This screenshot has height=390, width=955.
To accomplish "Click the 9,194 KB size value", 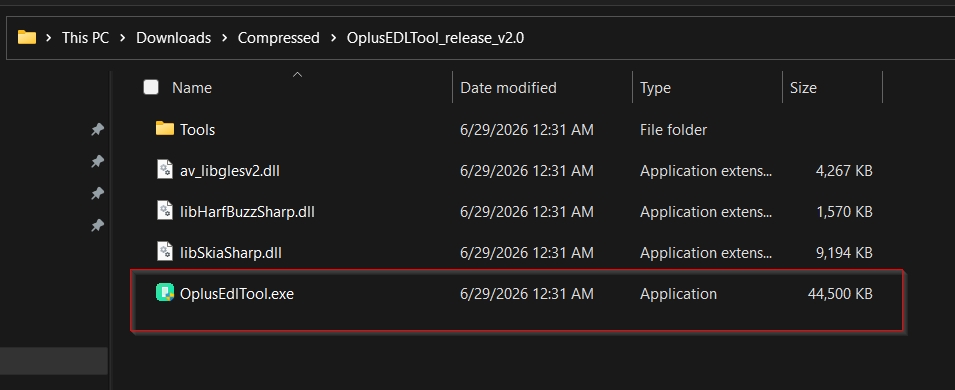I will (844, 252).
